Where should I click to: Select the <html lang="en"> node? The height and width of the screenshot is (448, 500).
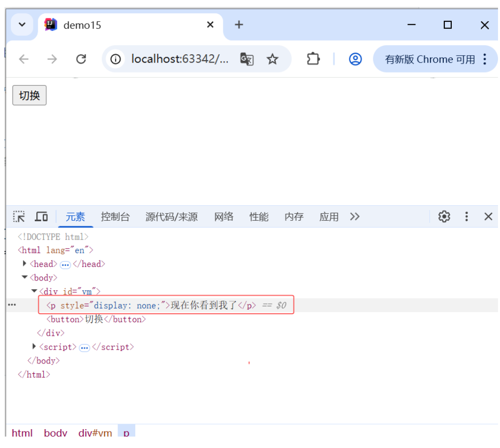point(56,250)
